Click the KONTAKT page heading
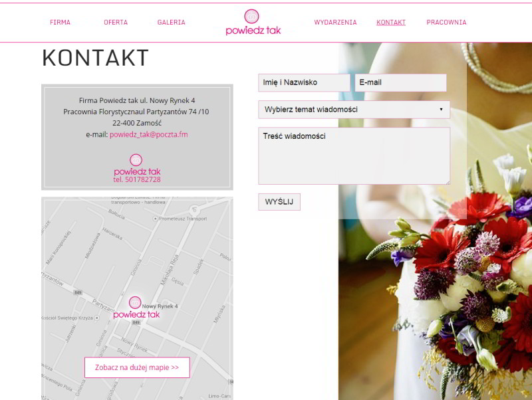Image resolution: width=532 pixels, height=400 pixels. [95, 58]
